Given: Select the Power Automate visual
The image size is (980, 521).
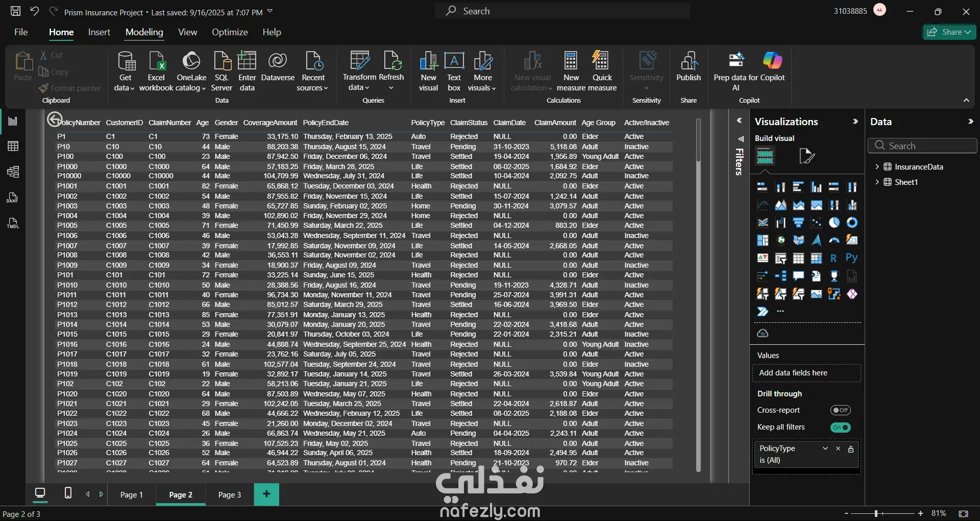Looking at the screenshot, I should tap(763, 312).
